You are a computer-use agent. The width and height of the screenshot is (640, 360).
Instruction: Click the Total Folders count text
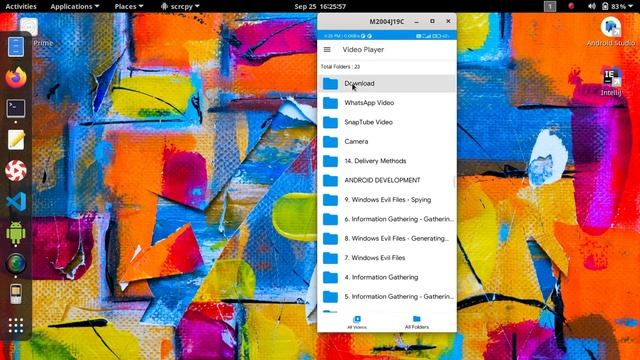coord(340,67)
